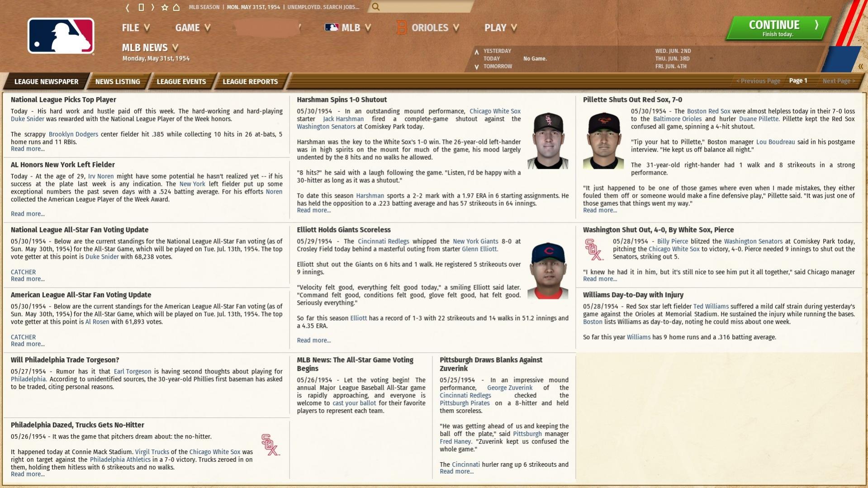Click White Sox logo in Washington Shut Out story
Viewport: 868px width, 488px height.
pyautogui.click(x=594, y=250)
